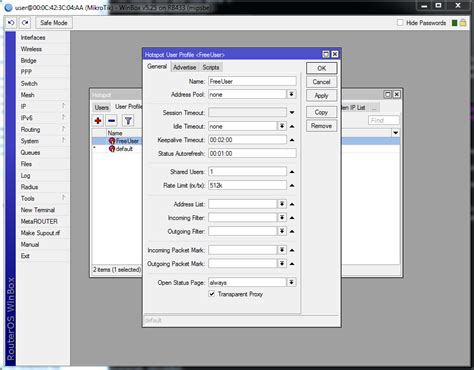Viewport: 474px width, 370px height.
Task: Open the Address Pool dropdown
Action: pyautogui.click(x=291, y=94)
